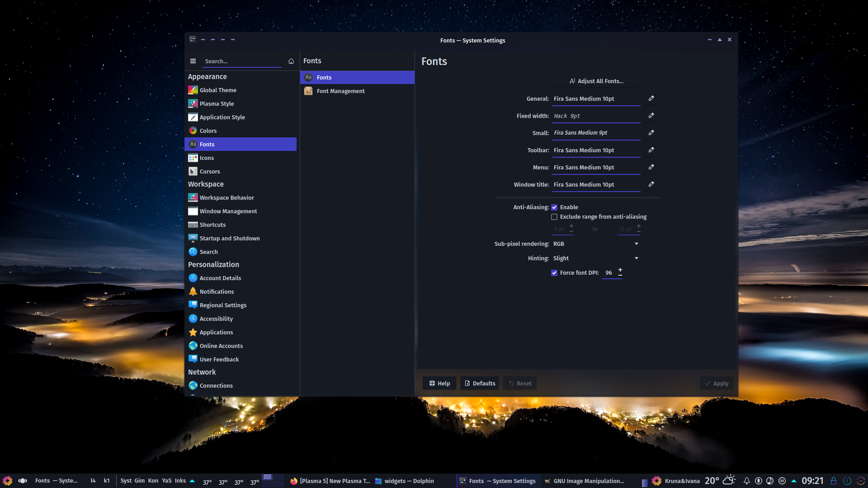This screenshot has height=488, width=868.
Task: Click the Adjust All Fonts button
Action: pyautogui.click(x=596, y=81)
